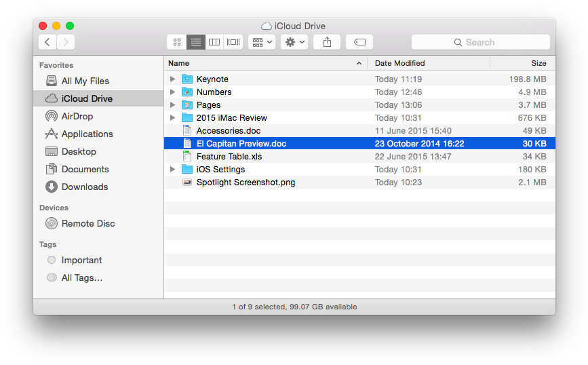Image resolution: width=588 pixels, height=365 pixels.
Task: Select the Important tag circle
Action: [52, 260]
